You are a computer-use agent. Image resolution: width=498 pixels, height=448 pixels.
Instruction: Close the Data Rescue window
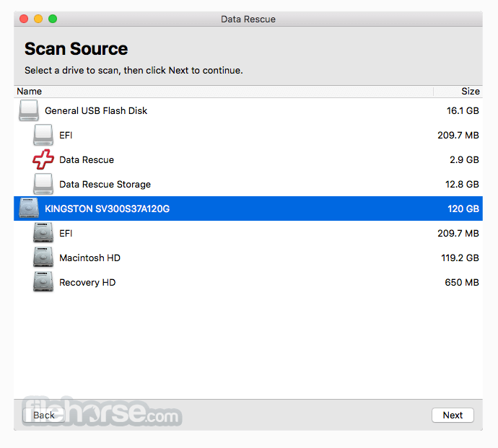click(24, 19)
